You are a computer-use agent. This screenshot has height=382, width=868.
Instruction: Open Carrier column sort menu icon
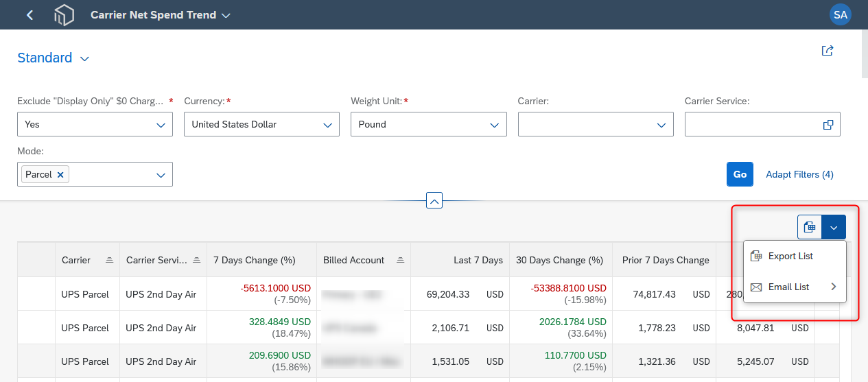click(109, 260)
